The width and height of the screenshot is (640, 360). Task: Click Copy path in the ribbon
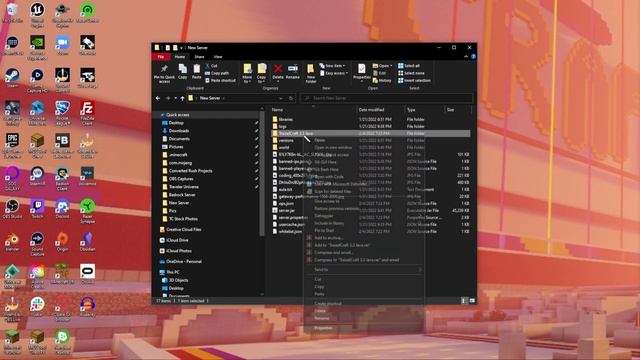217,73
